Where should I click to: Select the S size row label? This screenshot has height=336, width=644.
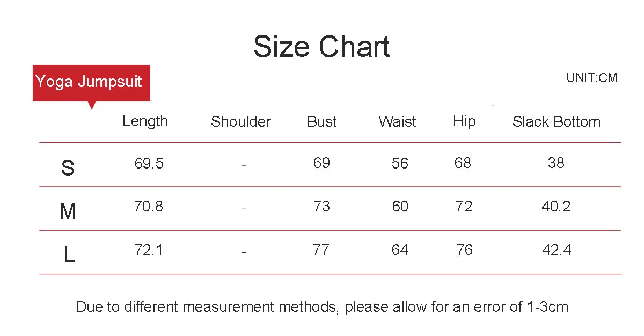[x=68, y=169]
